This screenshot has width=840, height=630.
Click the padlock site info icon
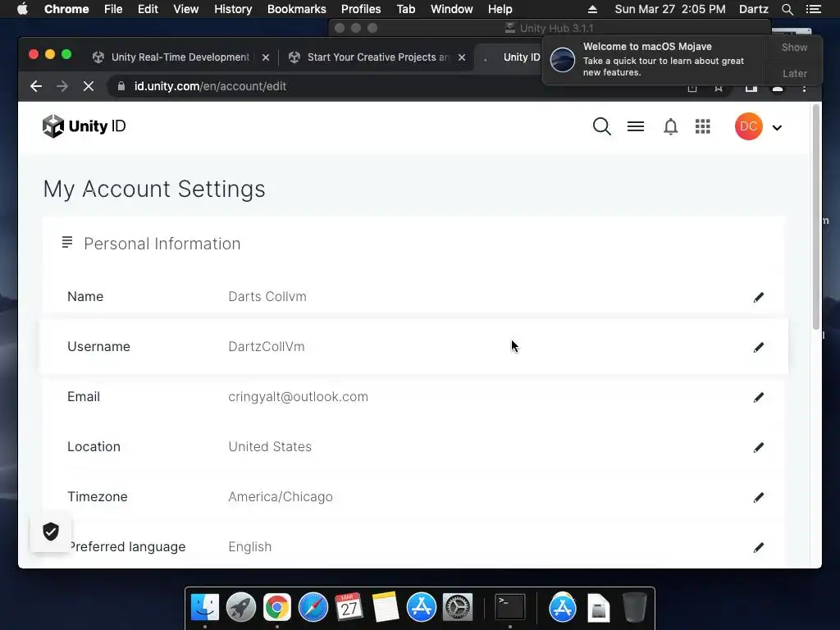pos(121,86)
